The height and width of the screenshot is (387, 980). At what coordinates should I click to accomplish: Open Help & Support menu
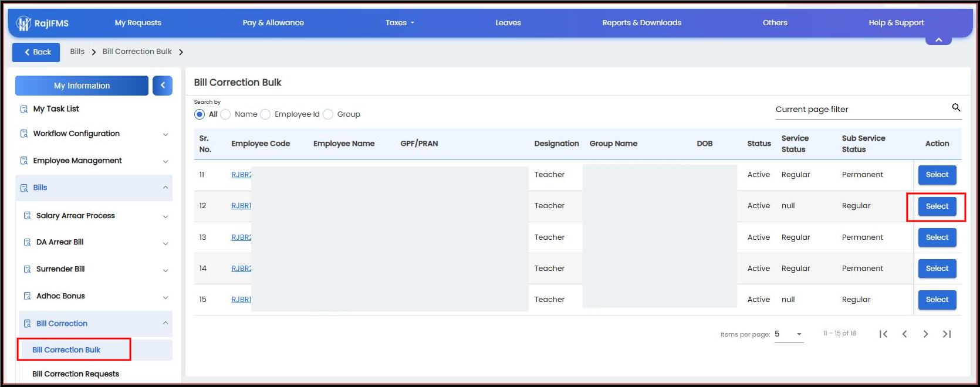pos(896,23)
